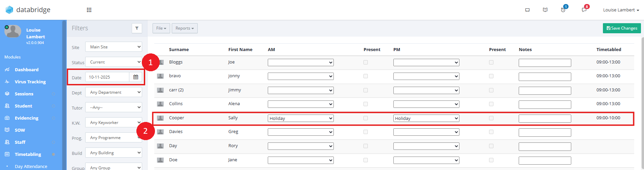Tick PM Present checkbox for Sally Cooper
644x170 pixels.
491,118
